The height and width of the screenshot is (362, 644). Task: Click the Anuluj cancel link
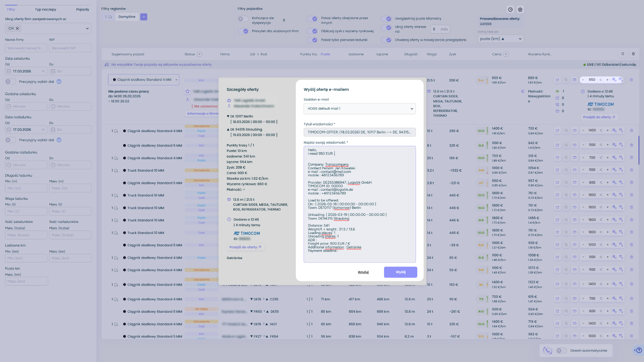tap(363, 272)
